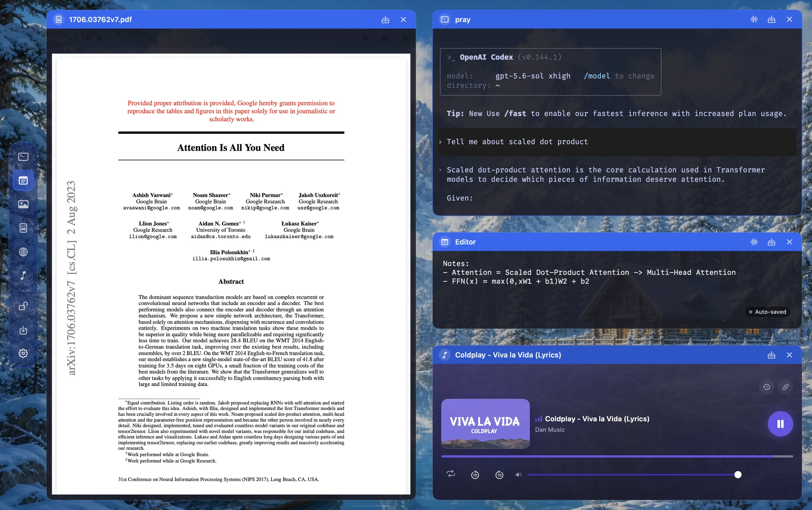Click the tray icon in Coldplay player header

pyautogui.click(x=771, y=355)
